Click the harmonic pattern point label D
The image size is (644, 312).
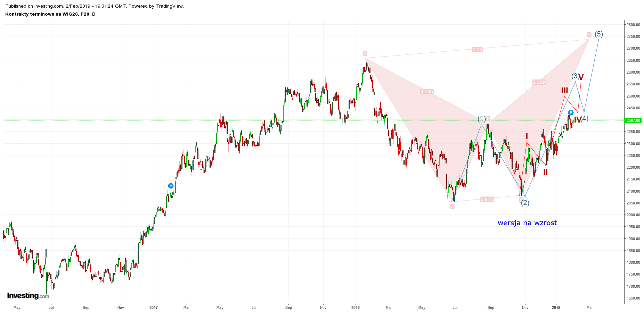tap(589, 35)
